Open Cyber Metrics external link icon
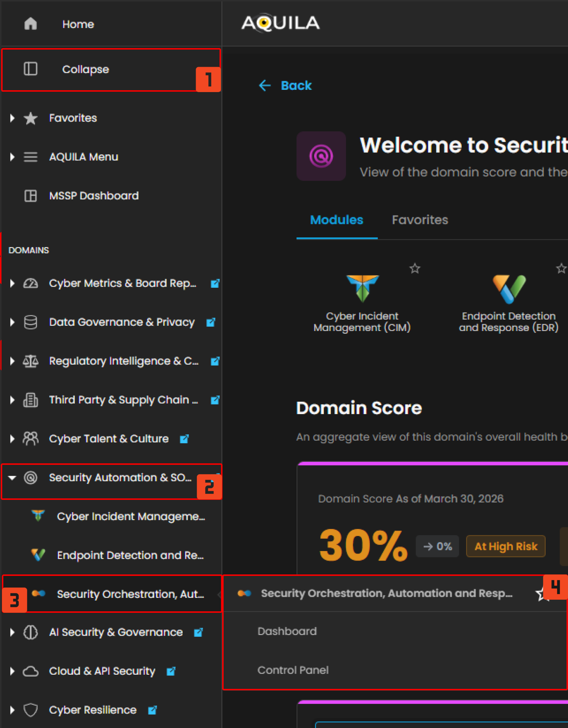This screenshot has height=728, width=568. coord(215,283)
